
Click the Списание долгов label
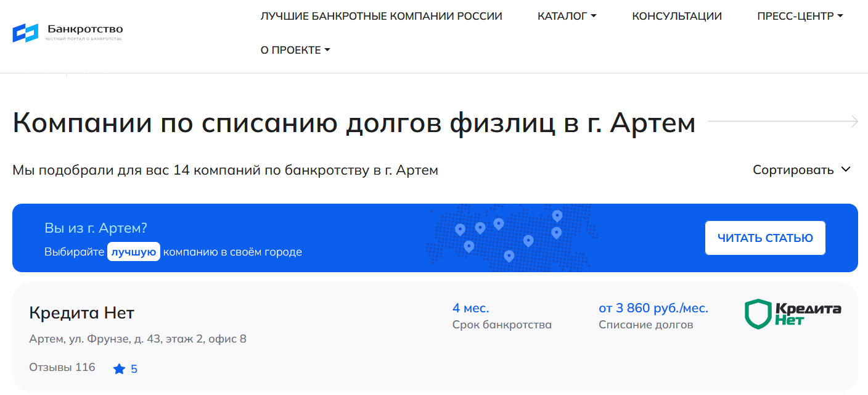tap(646, 325)
